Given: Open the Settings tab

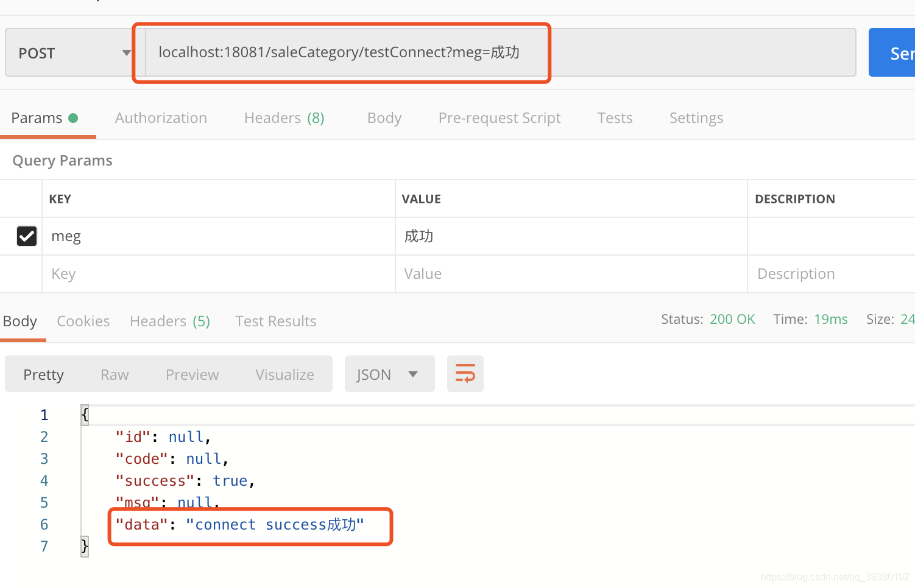Looking at the screenshot, I should 696,118.
